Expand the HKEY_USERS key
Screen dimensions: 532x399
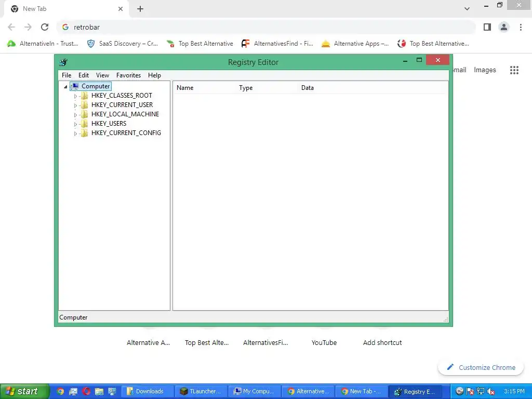pos(75,124)
